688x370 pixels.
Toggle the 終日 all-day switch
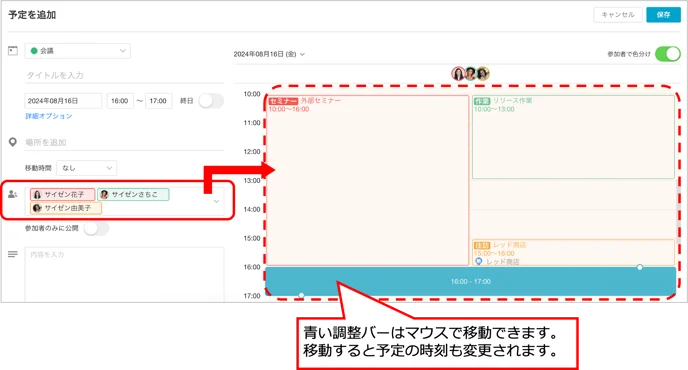tap(211, 101)
